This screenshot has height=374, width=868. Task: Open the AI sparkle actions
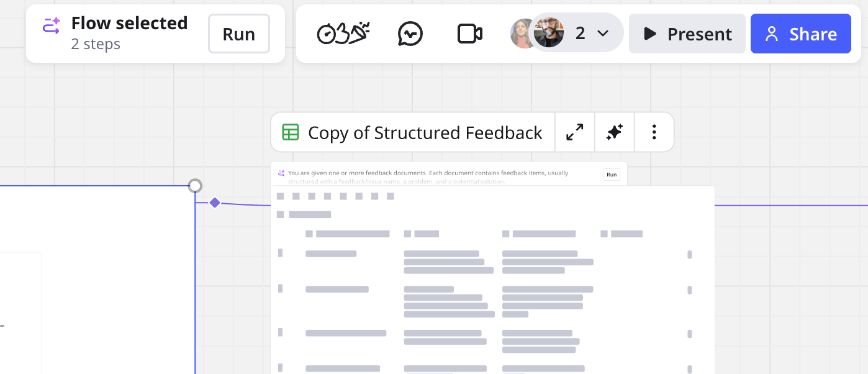pos(614,132)
